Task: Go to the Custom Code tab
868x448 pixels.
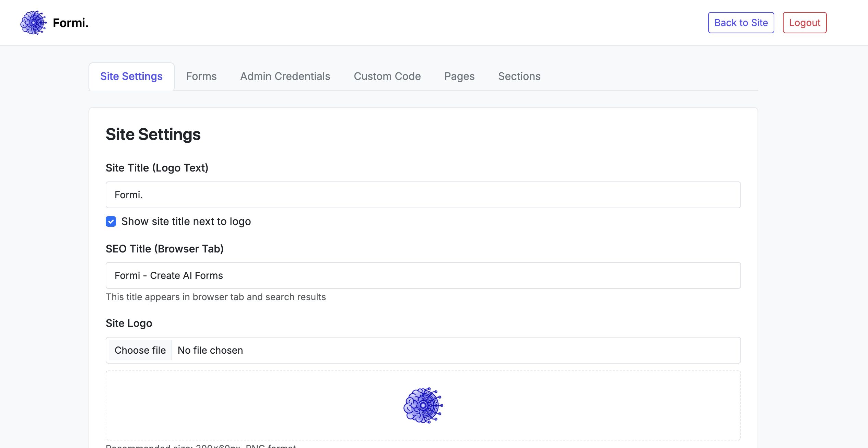Action: tap(387, 76)
